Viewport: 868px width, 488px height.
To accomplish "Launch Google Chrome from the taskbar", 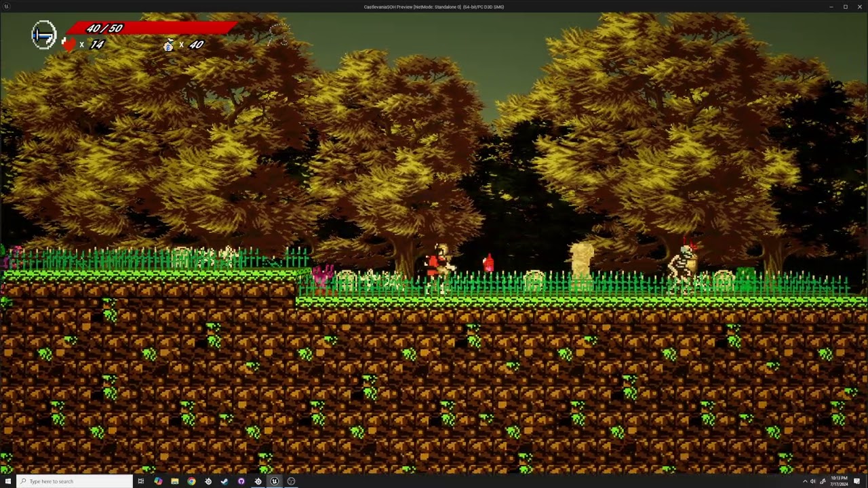I will click(191, 481).
